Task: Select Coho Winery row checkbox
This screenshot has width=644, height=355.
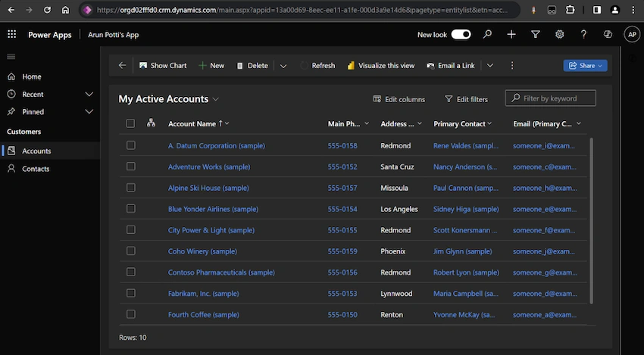Action: tap(130, 251)
